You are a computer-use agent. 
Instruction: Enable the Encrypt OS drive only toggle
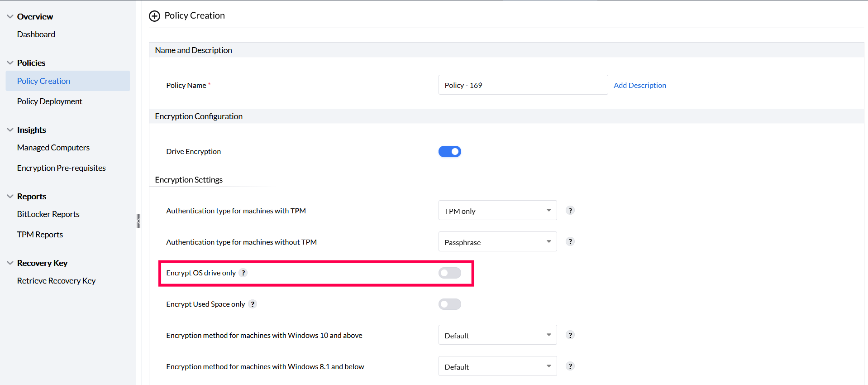[449, 273]
